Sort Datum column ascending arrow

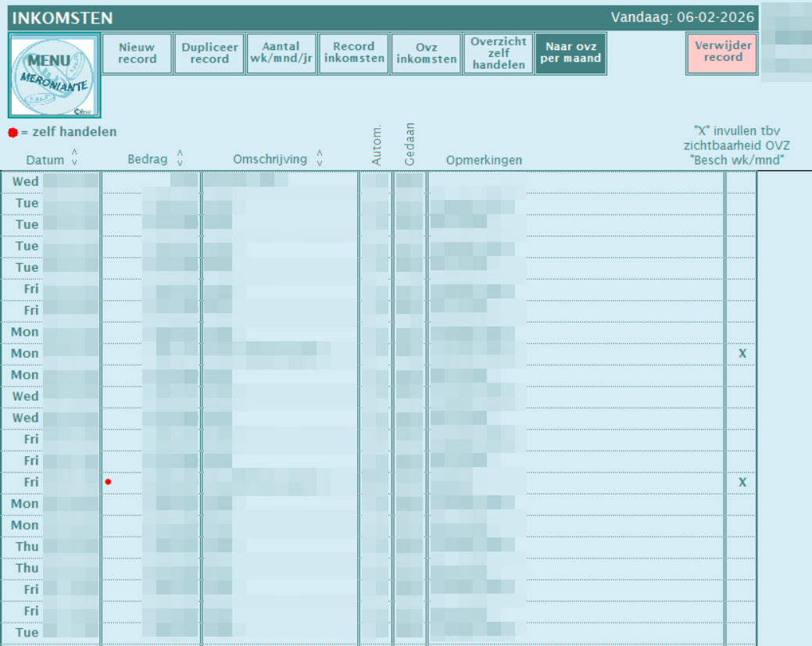pyautogui.click(x=74, y=152)
